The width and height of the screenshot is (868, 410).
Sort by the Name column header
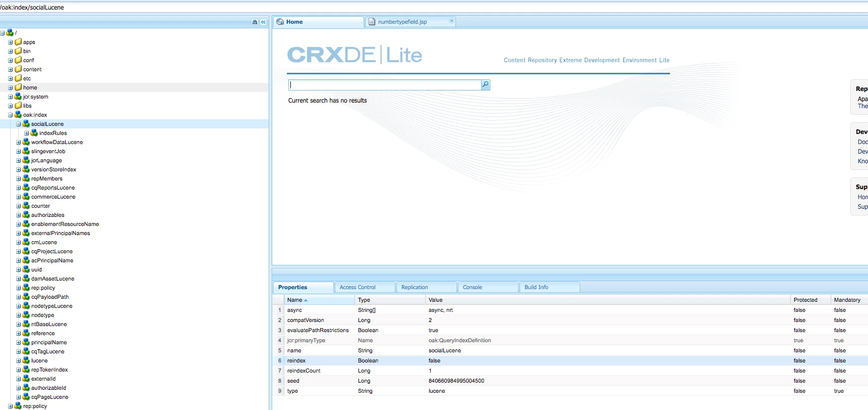(x=319, y=300)
